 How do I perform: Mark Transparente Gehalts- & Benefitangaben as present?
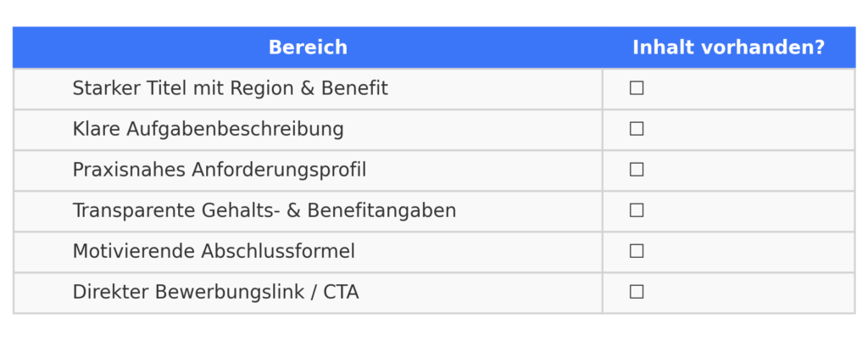pyautogui.click(x=637, y=210)
